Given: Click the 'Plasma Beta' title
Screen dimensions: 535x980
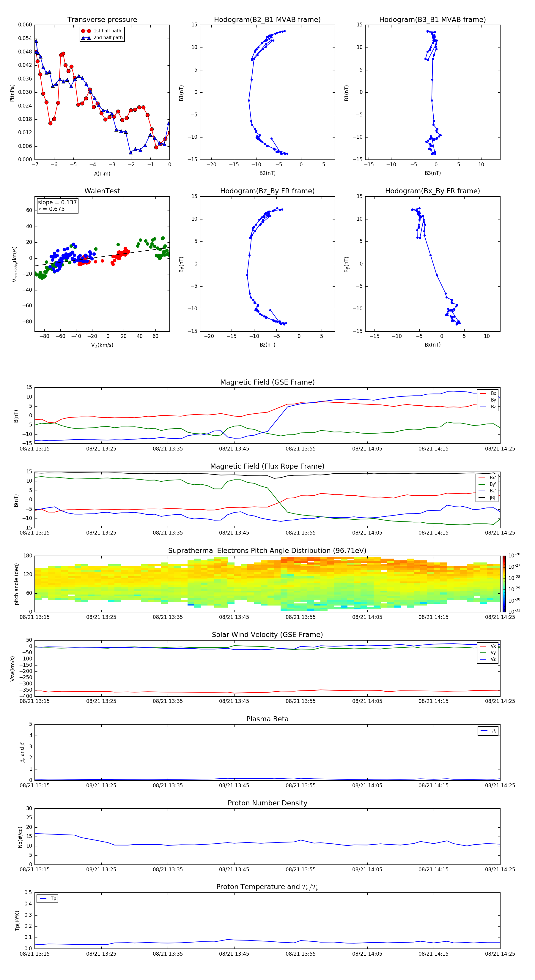Looking at the screenshot, I should point(267,719).
